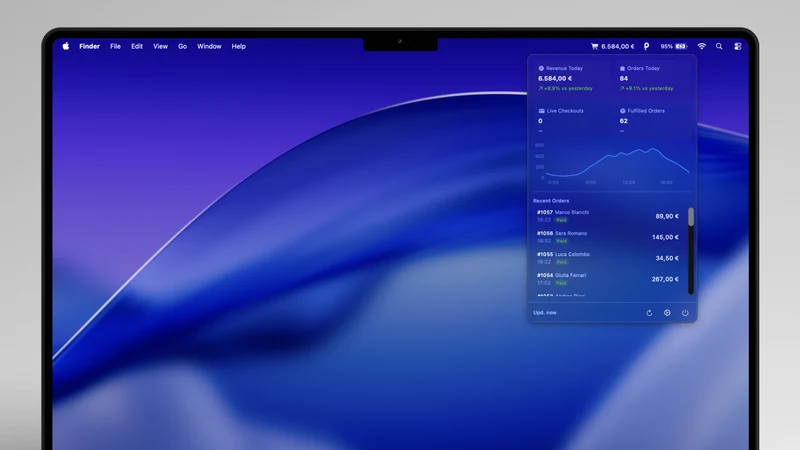Click the 6.584,00 € revenue value in the widget

pyautogui.click(x=555, y=79)
